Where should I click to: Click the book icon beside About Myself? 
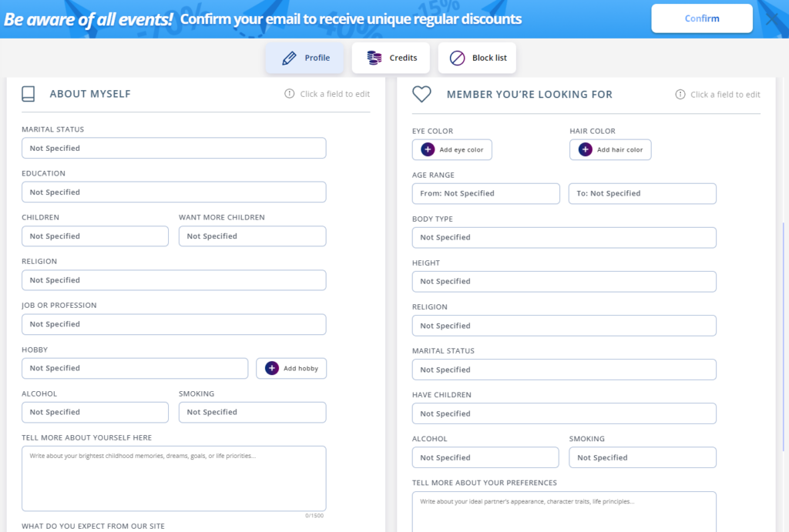(29, 94)
